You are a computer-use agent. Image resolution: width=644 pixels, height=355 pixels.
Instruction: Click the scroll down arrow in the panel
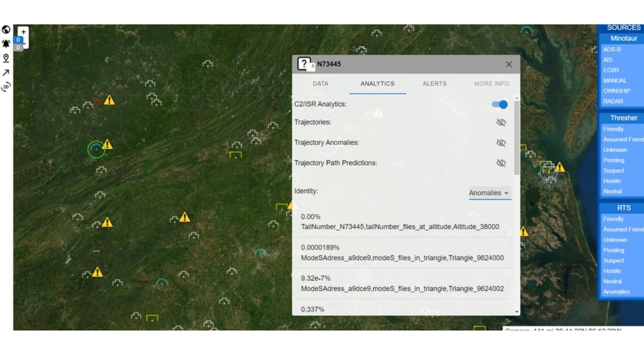(517, 312)
